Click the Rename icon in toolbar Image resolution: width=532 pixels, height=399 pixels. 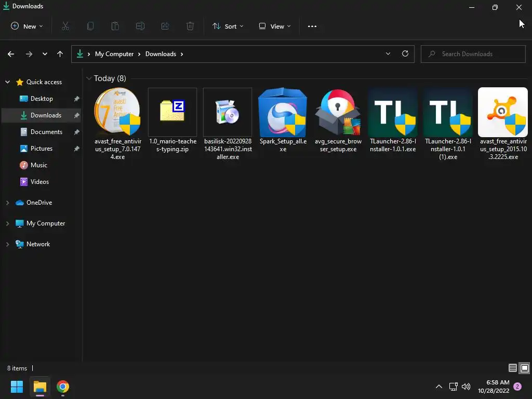pos(140,26)
